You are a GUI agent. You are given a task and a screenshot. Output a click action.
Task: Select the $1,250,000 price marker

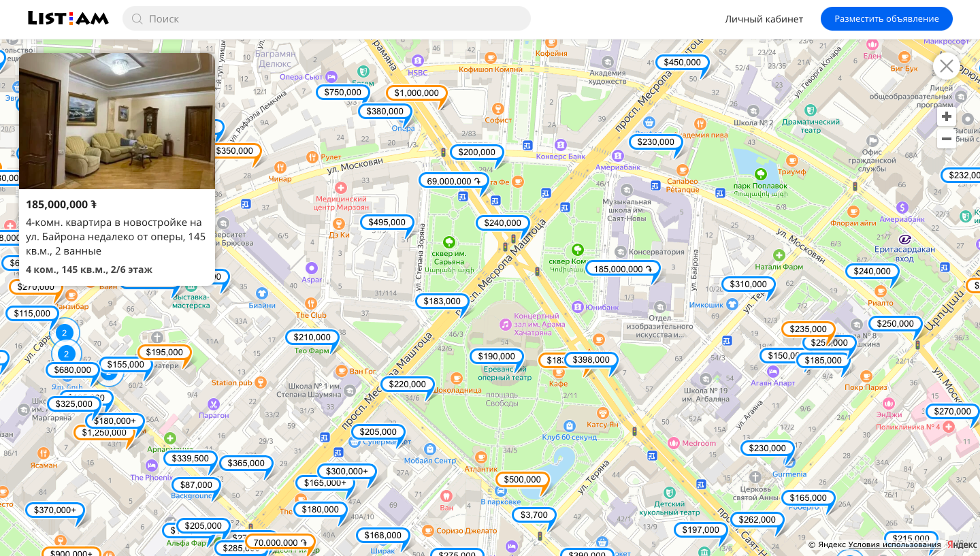105,433
